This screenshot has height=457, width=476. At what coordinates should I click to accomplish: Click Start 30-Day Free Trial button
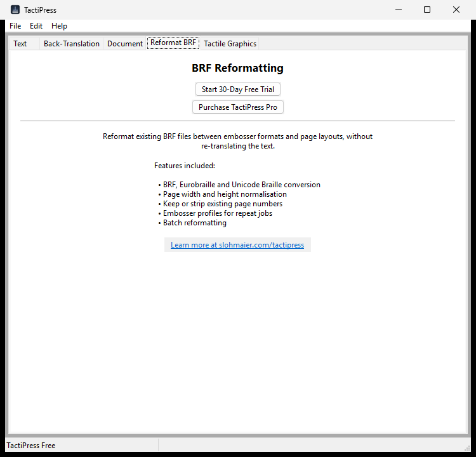[238, 89]
